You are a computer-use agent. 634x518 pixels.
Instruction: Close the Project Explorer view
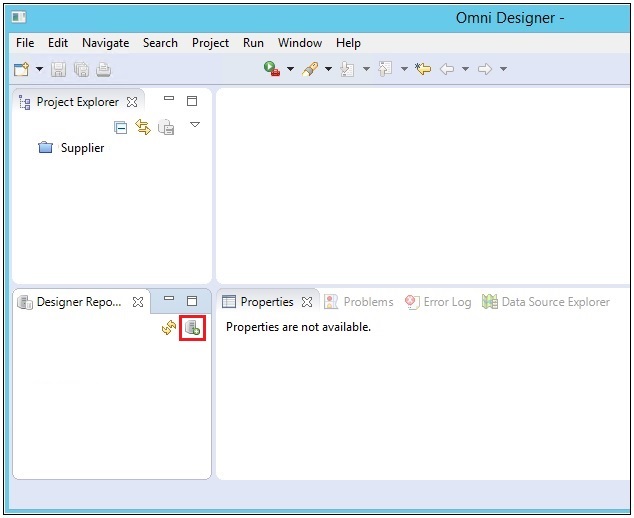coord(132,102)
